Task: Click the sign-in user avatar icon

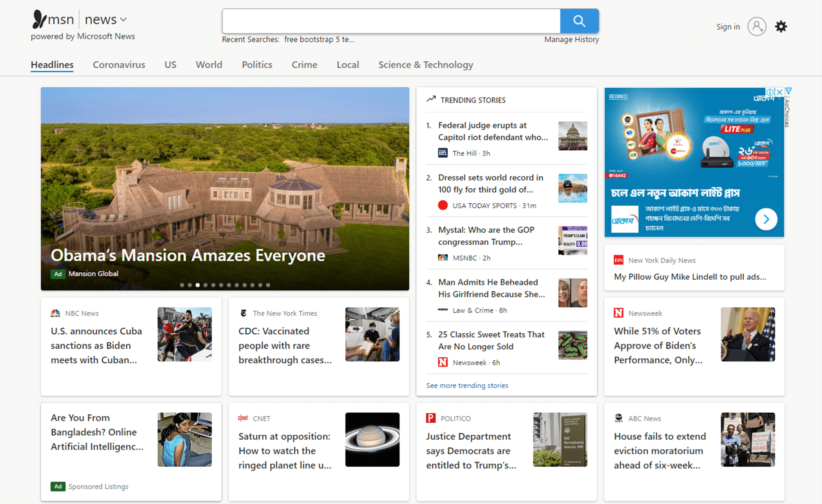Action: (x=757, y=27)
